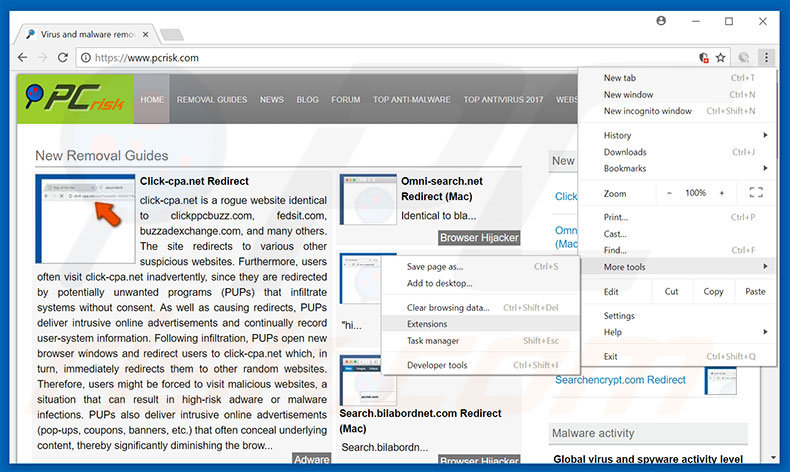Open Click-cpa.net Redirect article title
This screenshot has height=472, width=790.
[194, 181]
